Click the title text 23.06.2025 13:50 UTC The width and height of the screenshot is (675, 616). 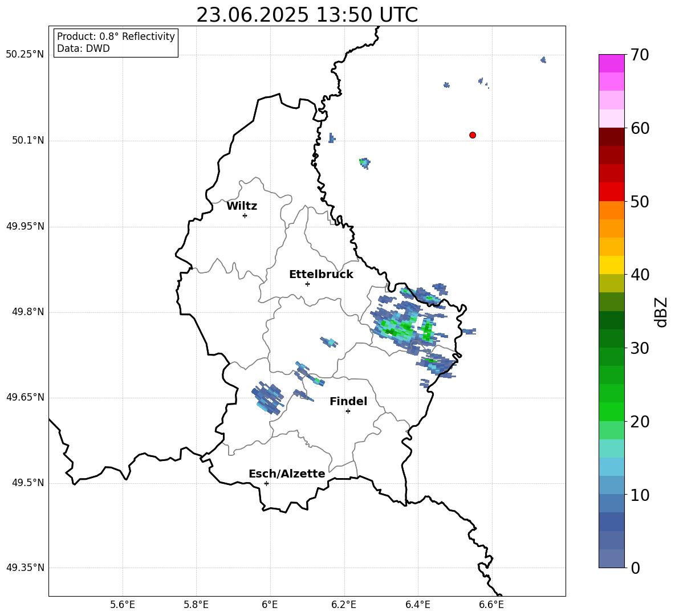tap(307, 15)
